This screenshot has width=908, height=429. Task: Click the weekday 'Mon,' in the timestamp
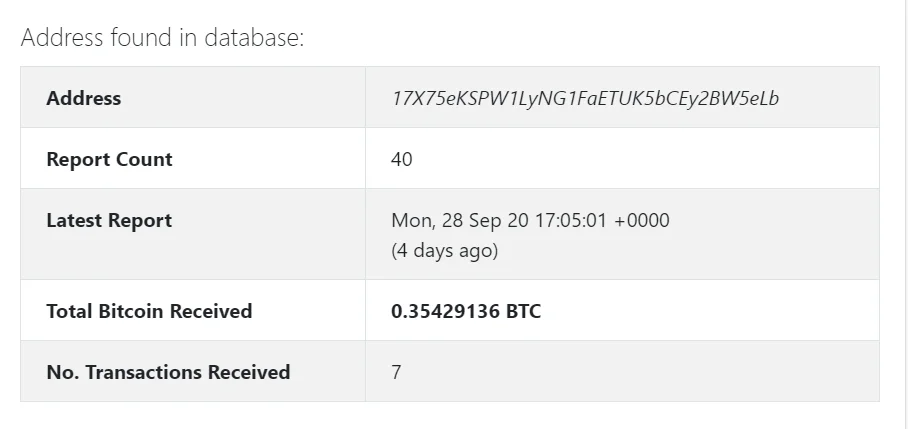[x=410, y=220]
